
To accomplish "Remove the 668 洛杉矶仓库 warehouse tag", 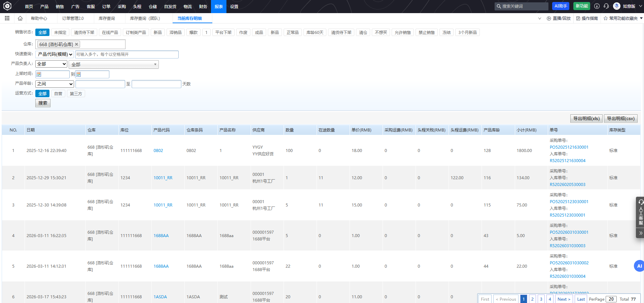I will (x=77, y=44).
